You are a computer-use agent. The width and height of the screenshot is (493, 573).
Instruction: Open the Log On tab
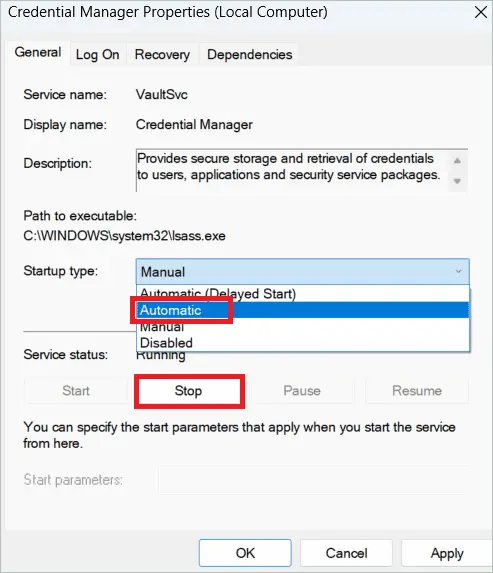coord(98,54)
